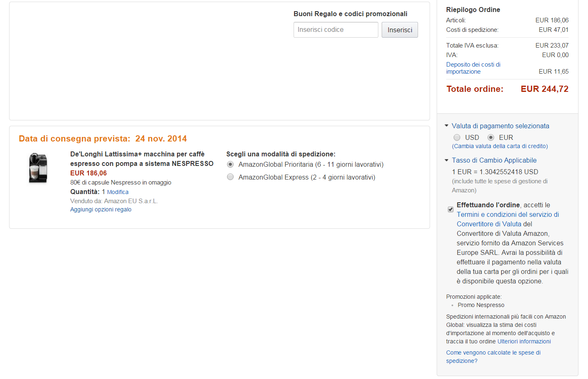The image size is (588, 379).
Task: Choose AmazonGlobal Express shipping option
Action: coord(230,177)
